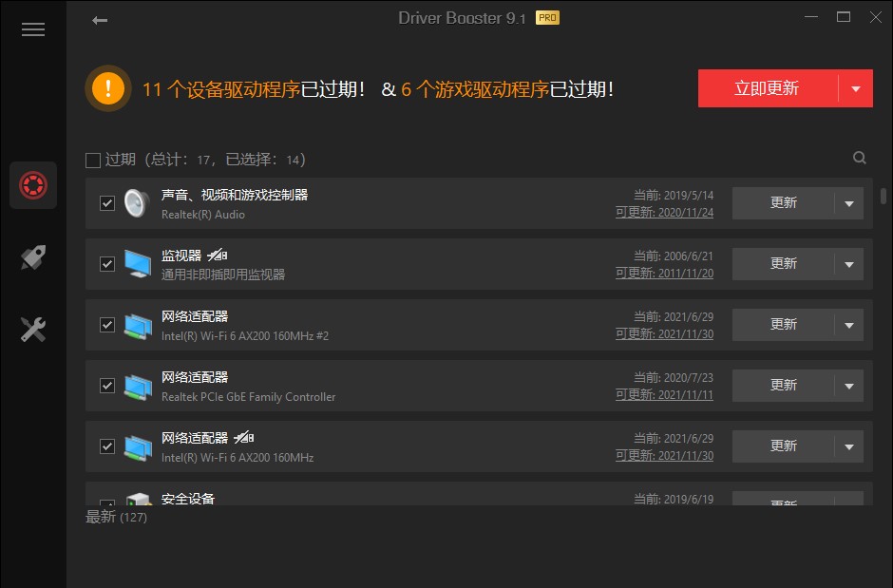Viewport: 893px width, 588px height.
Task: Open the update dropdown for 监视器
Action: coord(850,263)
